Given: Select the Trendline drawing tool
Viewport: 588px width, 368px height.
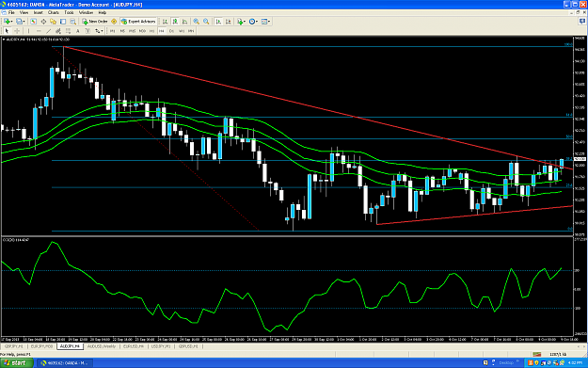Looking at the screenshot, I should (x=48, y=31).
